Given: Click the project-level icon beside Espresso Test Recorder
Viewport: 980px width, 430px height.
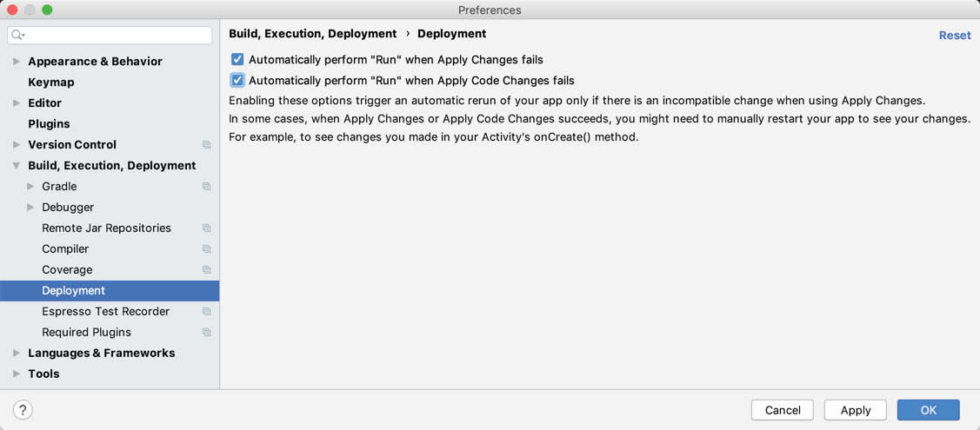Looking at the screenshot, I should pos(207,312).
